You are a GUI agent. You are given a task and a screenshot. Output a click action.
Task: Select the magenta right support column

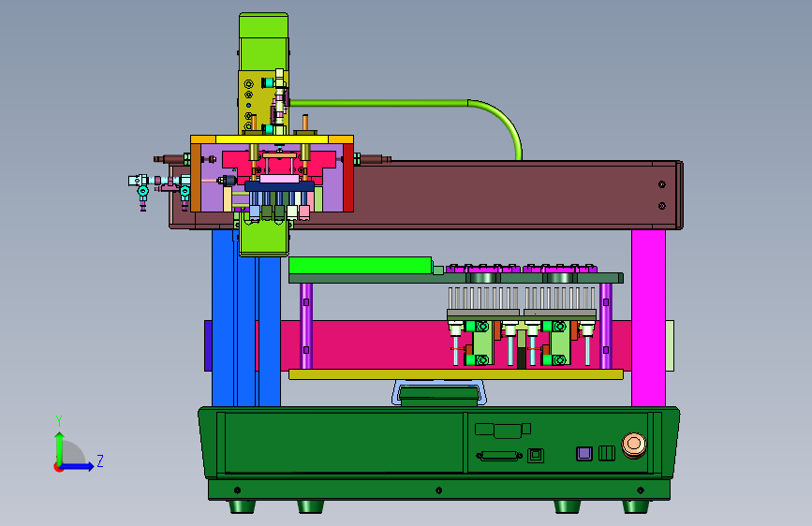[x=648, y=318]
